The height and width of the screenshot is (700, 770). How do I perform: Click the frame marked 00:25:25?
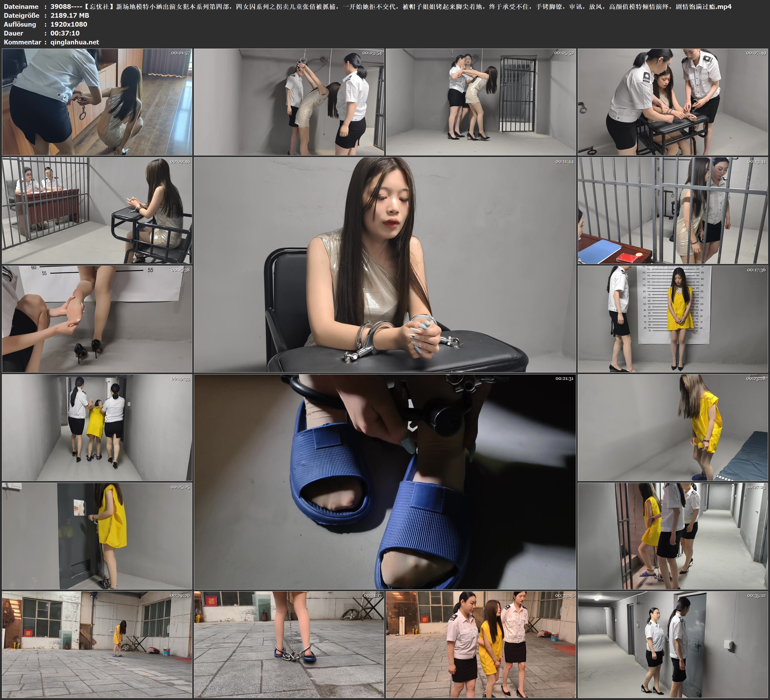[97, 536]
